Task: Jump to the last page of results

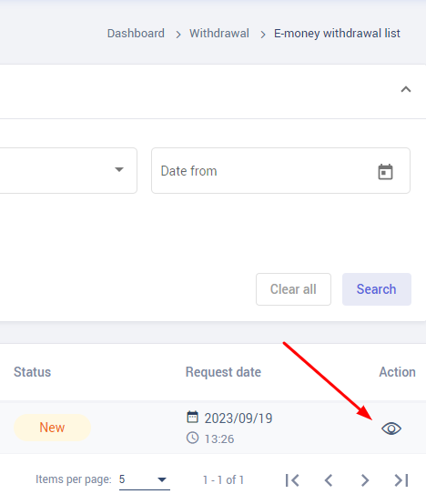Action: tap(401, 480)
